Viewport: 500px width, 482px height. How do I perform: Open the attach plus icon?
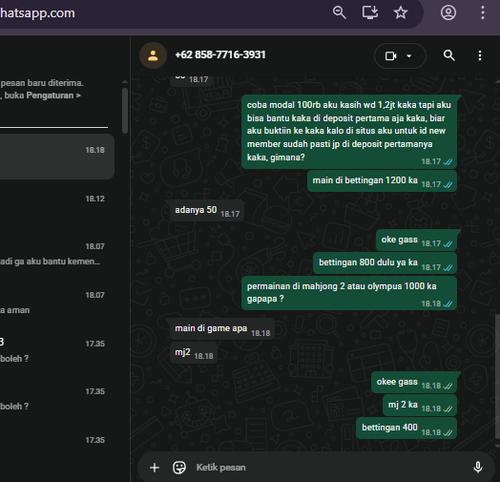pos(154,467)
